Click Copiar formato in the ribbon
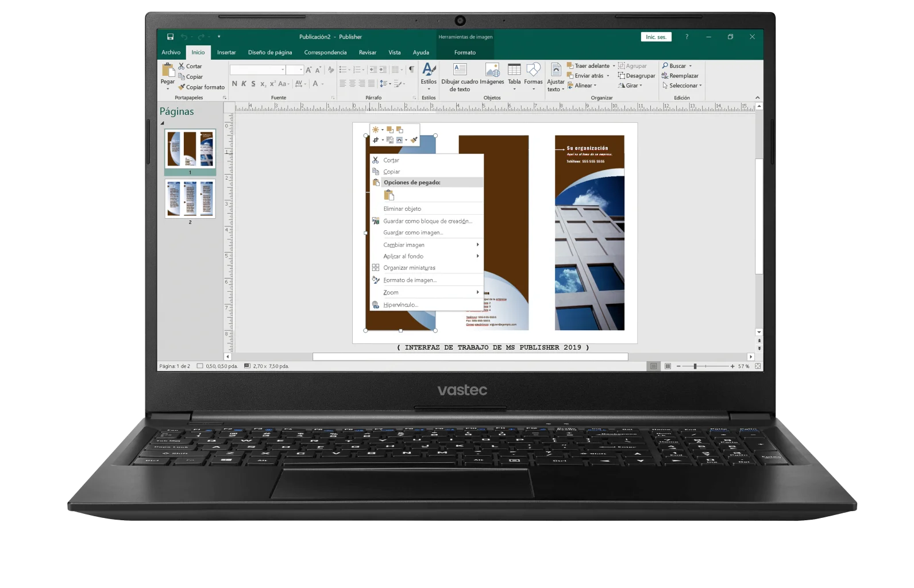Viewport: 914px width, 588px height. pos(201,87)
